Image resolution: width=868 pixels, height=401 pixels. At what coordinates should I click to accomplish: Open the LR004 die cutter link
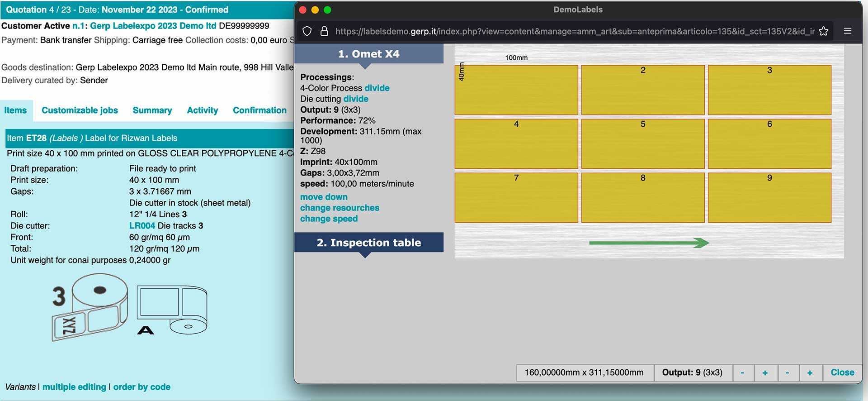point(142,226)
